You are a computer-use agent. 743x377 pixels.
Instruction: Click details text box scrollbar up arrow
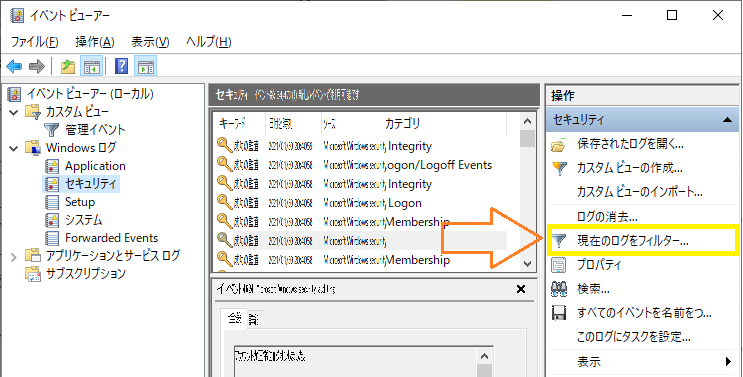pyautogui.click(x=484, y=356)
